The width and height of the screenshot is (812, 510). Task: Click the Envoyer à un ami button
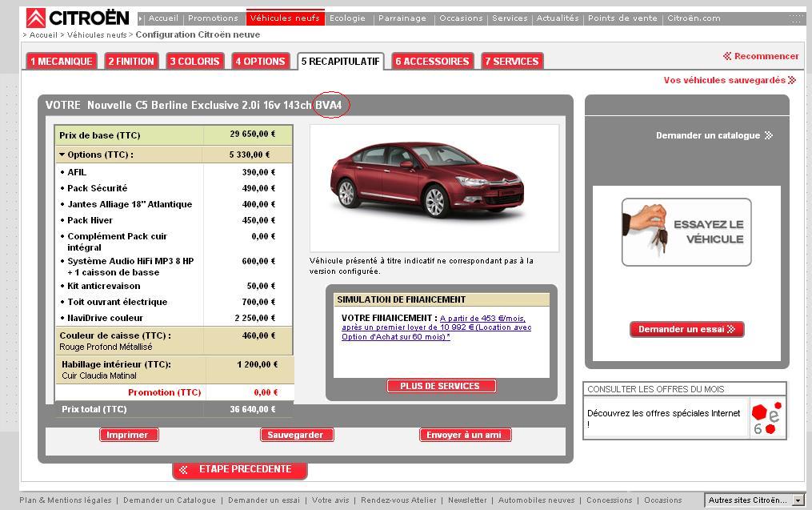pos(465,435)
